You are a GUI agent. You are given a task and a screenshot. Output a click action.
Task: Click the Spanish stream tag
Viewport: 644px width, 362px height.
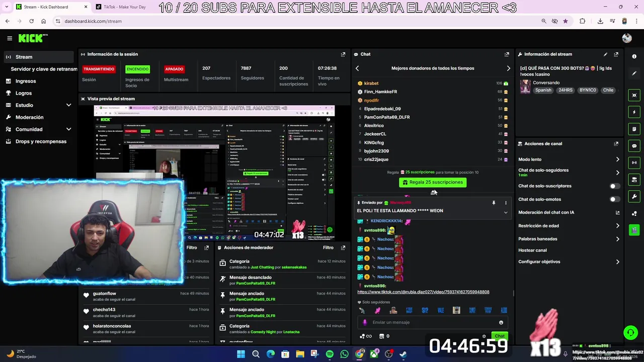(x=543, y=90)
